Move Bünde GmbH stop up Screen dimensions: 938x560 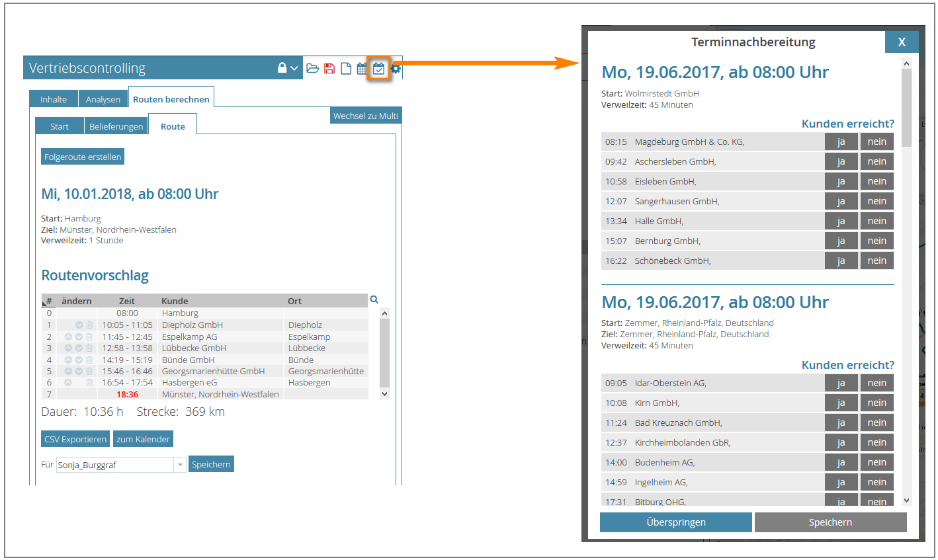coord(68,360)
